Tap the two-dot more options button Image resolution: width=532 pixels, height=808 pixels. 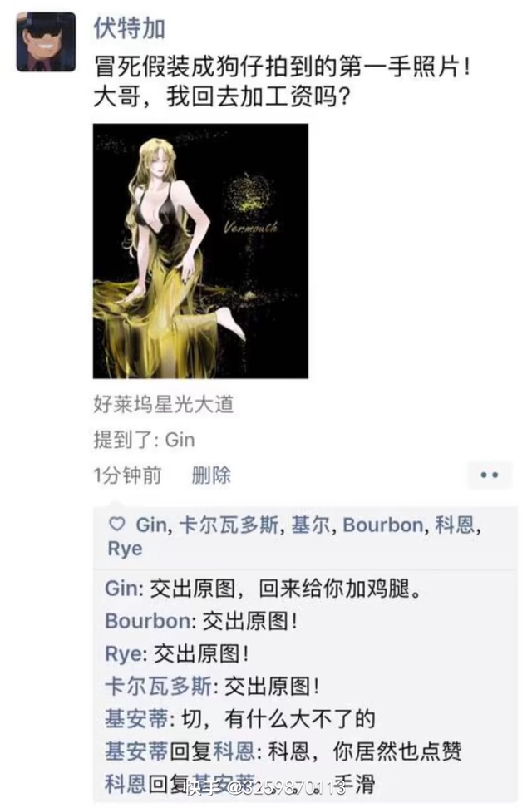[x=490, y=475]
